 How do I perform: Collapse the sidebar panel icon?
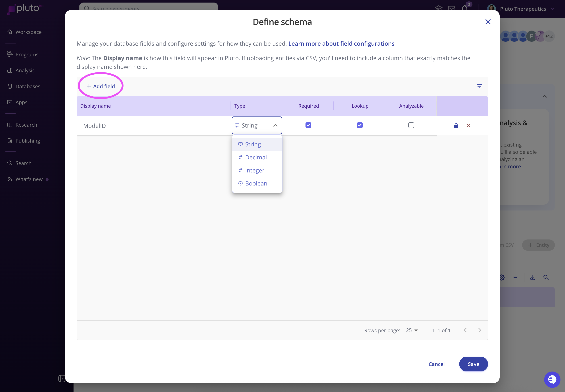[62, 378]
